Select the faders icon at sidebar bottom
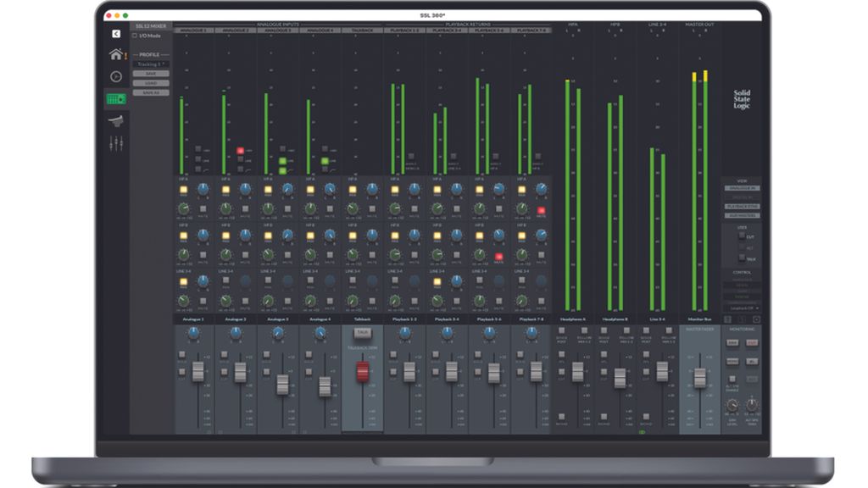868x488 pixels. pos(116,141)
